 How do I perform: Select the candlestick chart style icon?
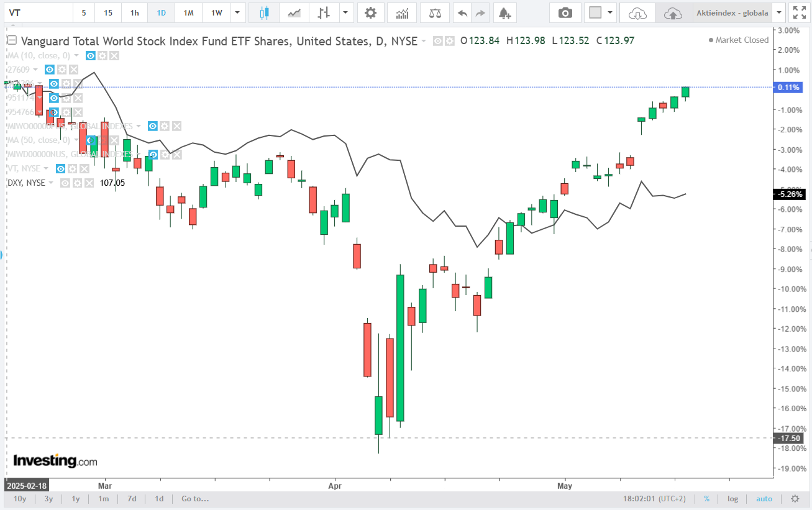[x=264, y=12]
